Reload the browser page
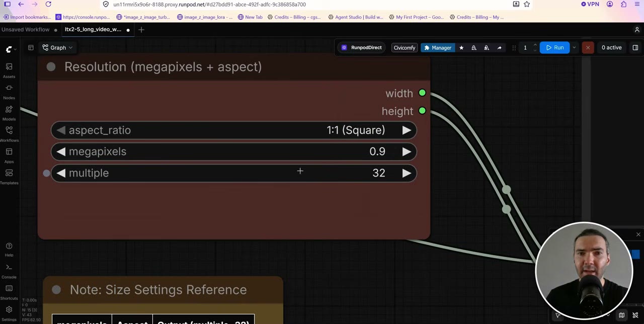This screenshot has height=324, width=644. coord(48,5)
